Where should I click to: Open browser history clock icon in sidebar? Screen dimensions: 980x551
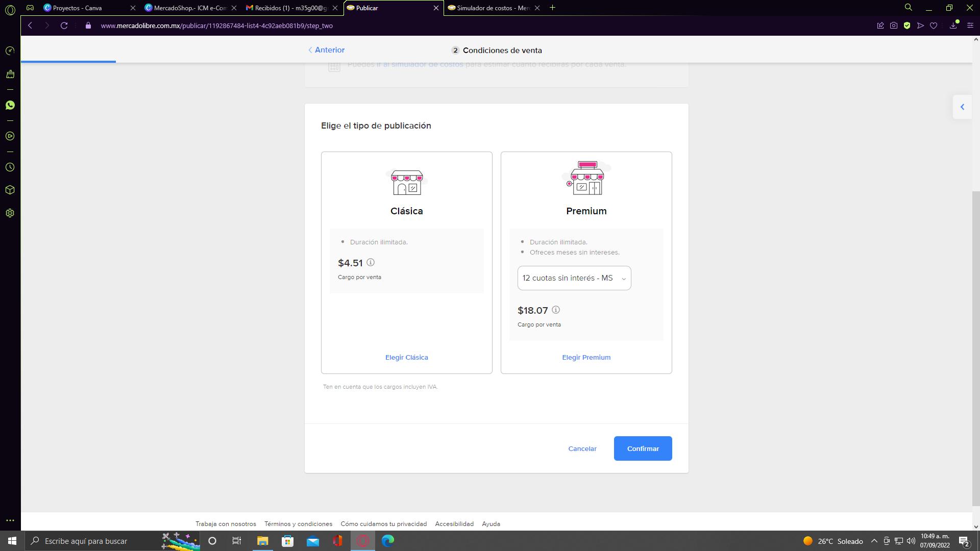[10, 167]
